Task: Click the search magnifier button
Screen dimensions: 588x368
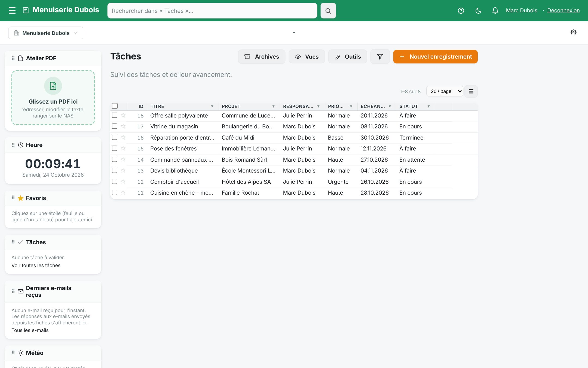Action: point(328,11)
